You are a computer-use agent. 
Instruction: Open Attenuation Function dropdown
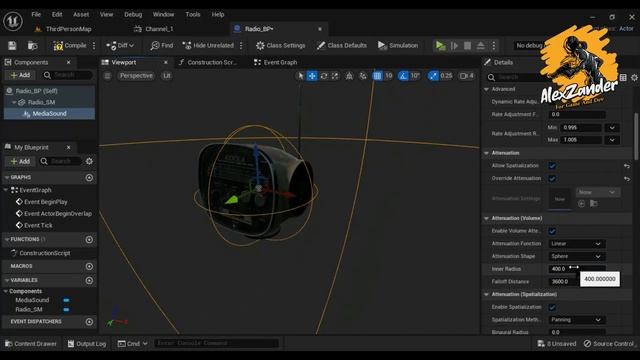[576, 244]
